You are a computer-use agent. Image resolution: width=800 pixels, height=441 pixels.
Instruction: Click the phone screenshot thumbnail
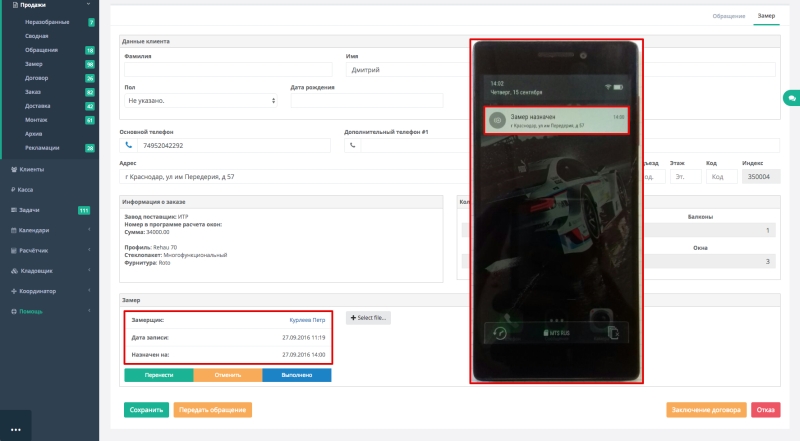tap(556, 211)
